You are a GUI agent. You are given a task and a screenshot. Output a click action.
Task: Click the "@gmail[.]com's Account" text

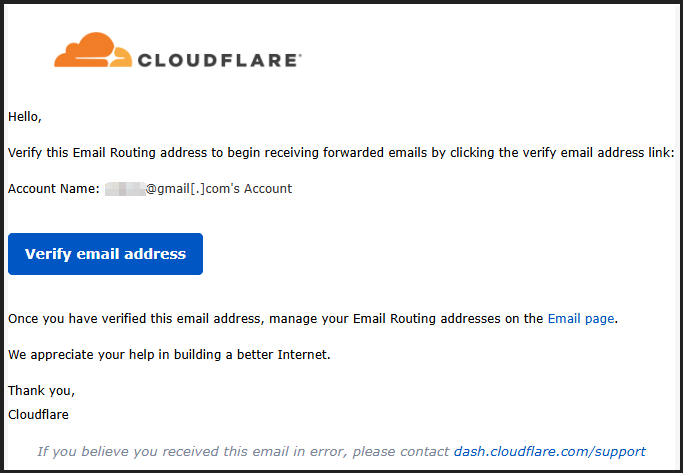[x=219, y=188]
